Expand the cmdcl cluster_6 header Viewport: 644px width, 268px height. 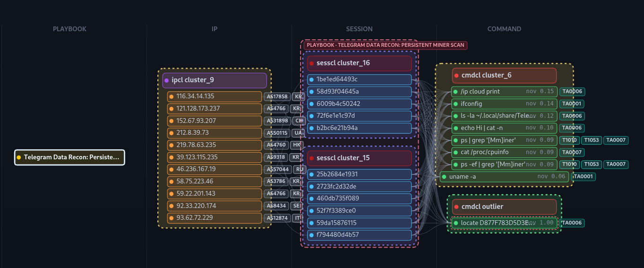pyautogui.click(x=505, y=76)
